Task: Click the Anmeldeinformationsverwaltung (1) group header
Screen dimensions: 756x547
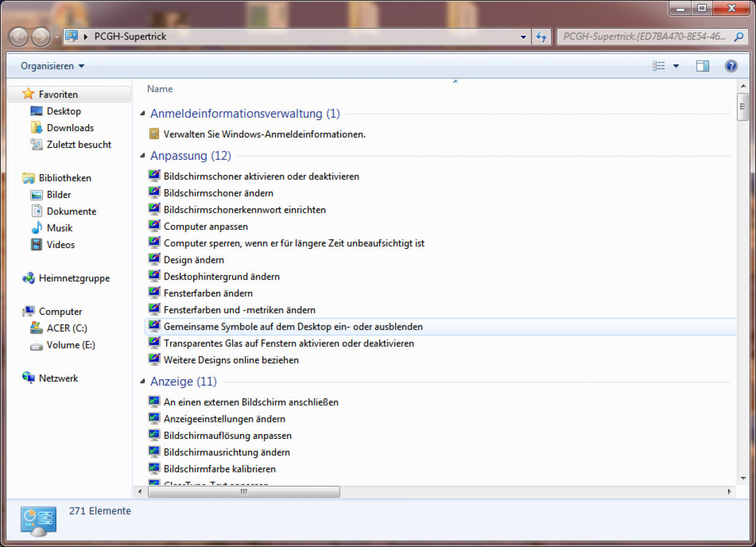Action: click(245, 113)
